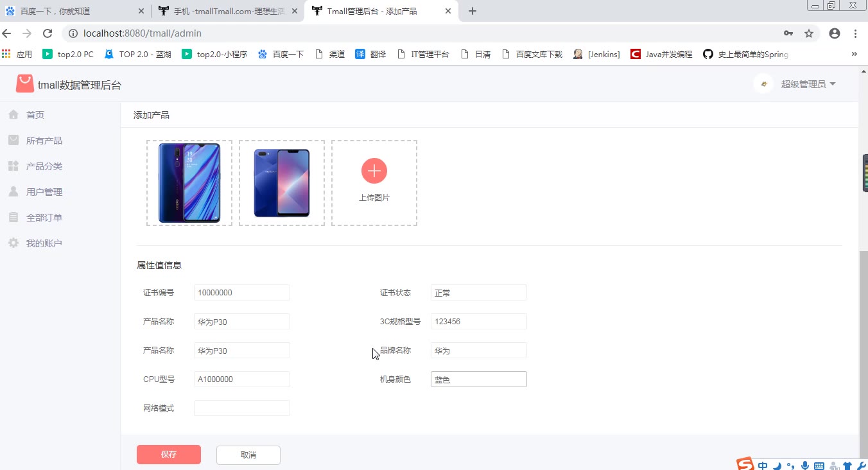The height and width of the screenshot is (470, 868).
Task: Focus the 证书编号 input field
Action: pos(242,293)
